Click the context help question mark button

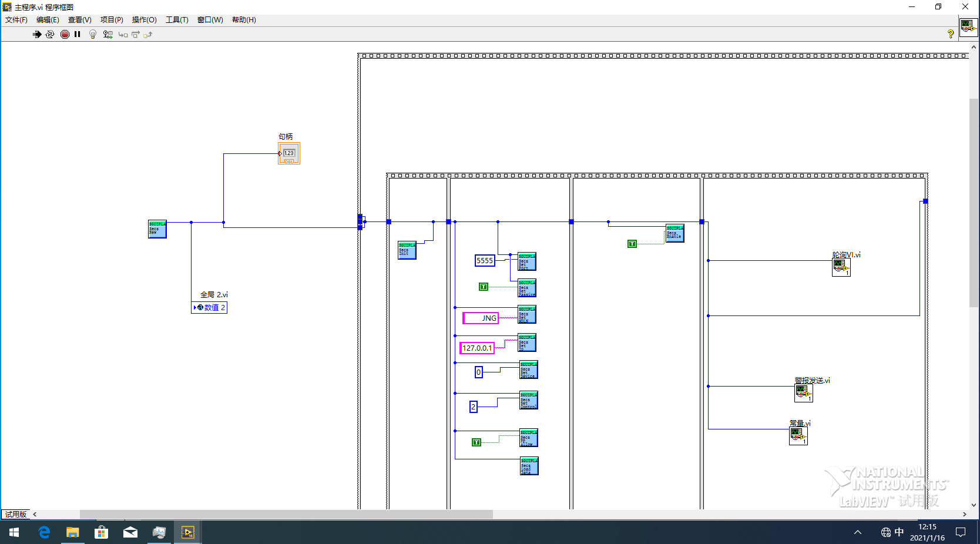pos(951,34)
